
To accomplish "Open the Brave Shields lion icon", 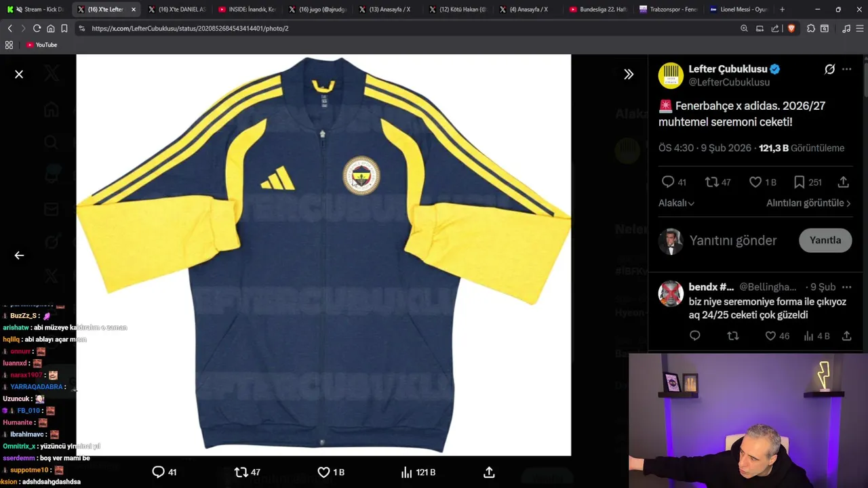I will tap(791, 28).
